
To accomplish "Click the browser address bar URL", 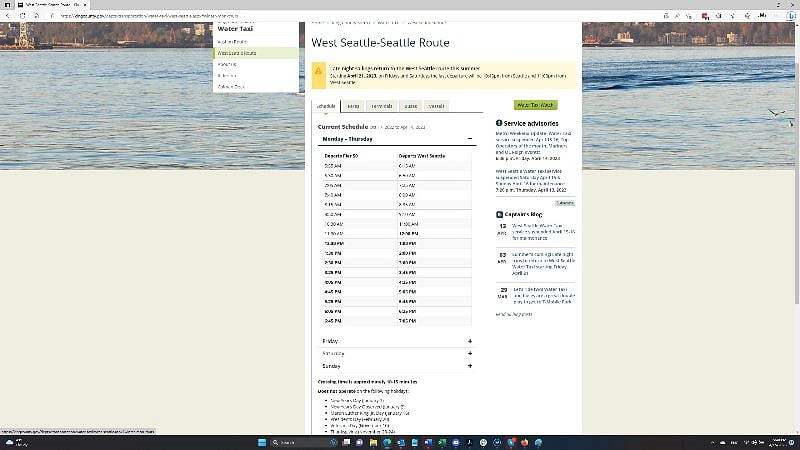I will [x=149, y=16].
